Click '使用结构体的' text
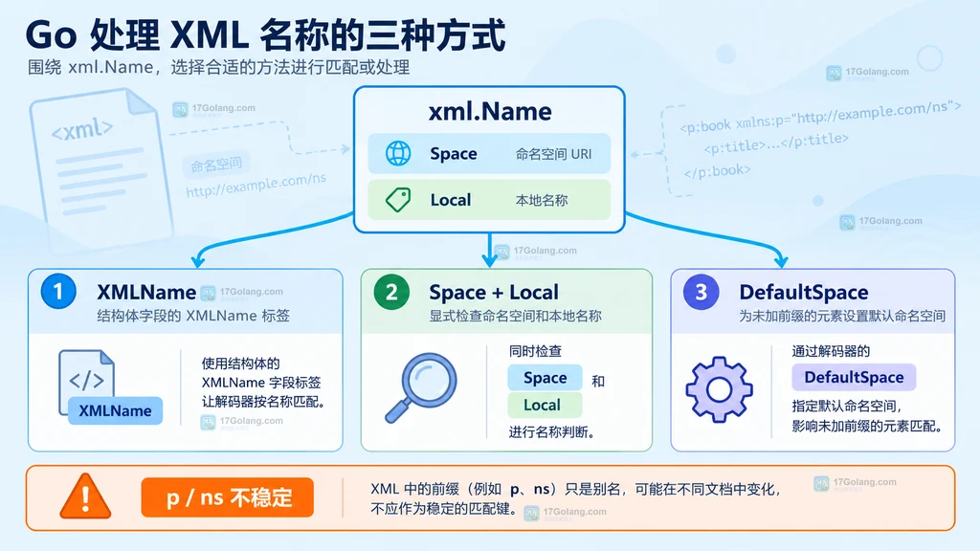This screenshot has width=980, height=551. (240, 364)
